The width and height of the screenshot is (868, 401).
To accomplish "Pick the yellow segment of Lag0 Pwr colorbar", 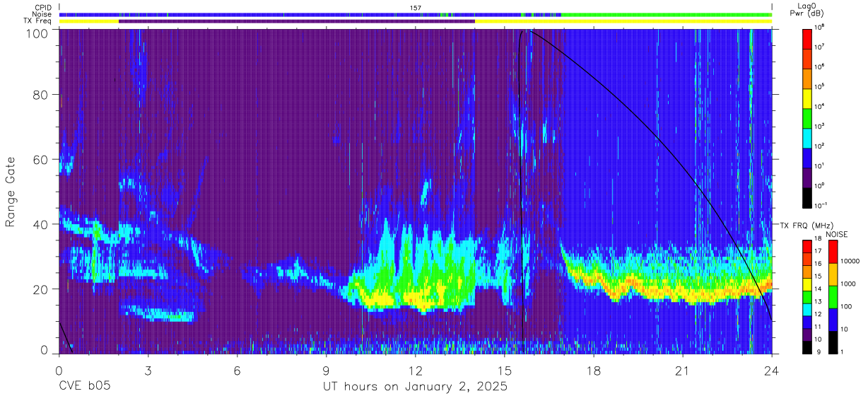I will click(x=807, y=98).
